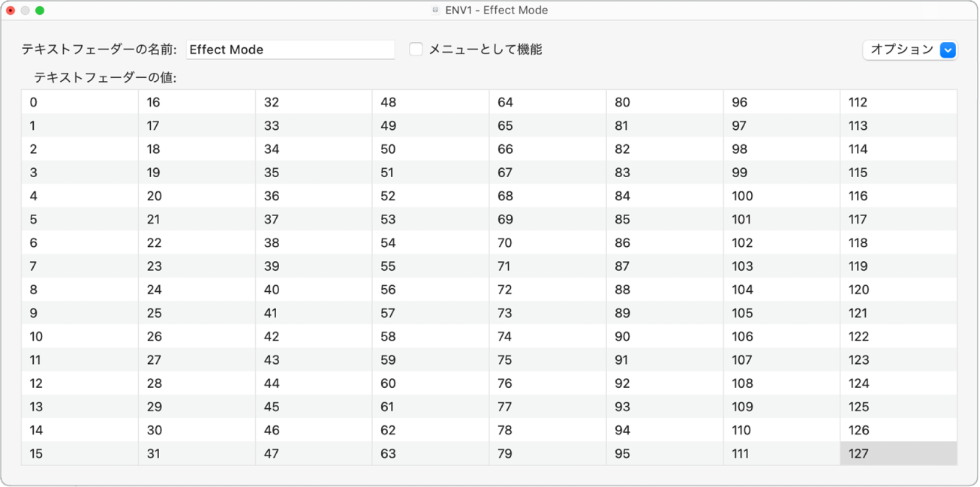
Task: Click the cell containing value 16
Action: (x=196, y=102)
